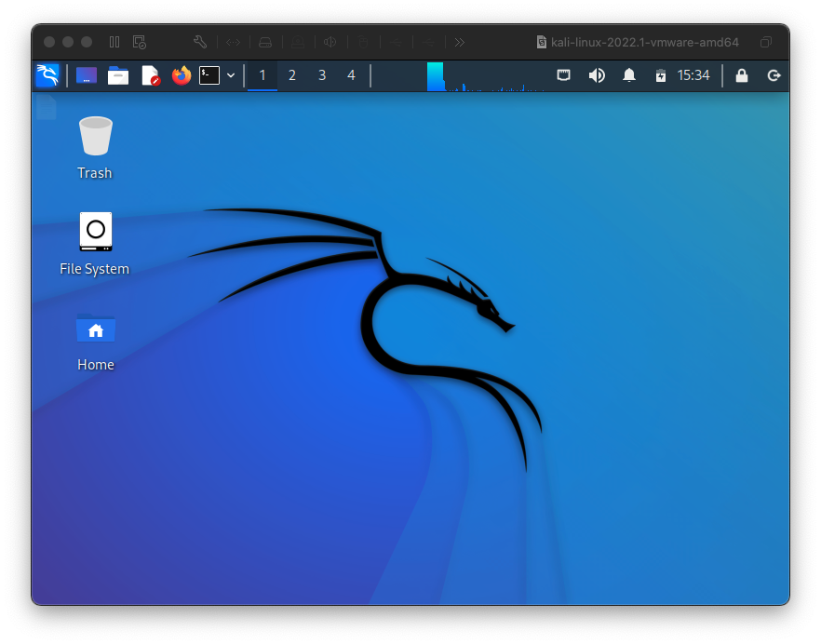Image resolution: width=821 pixels, height=644 pixels.
Task: Click the kali-linux-2022.1-vmware-amd64 window title
Action: coord(645,42)
